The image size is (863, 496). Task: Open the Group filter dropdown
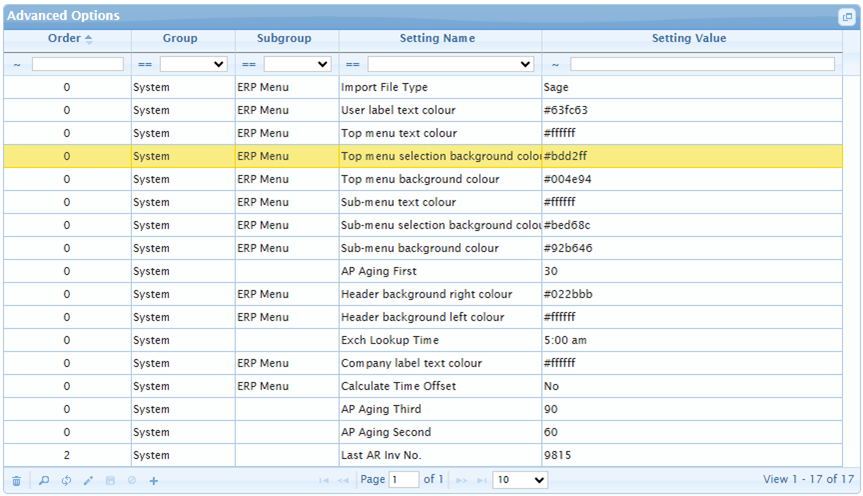[193, 64]
